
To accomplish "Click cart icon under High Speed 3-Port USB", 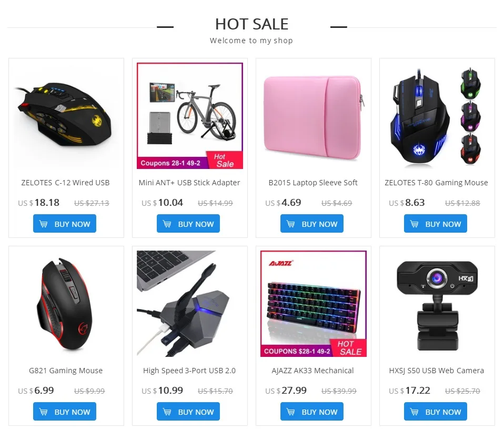I will point(167,412).
